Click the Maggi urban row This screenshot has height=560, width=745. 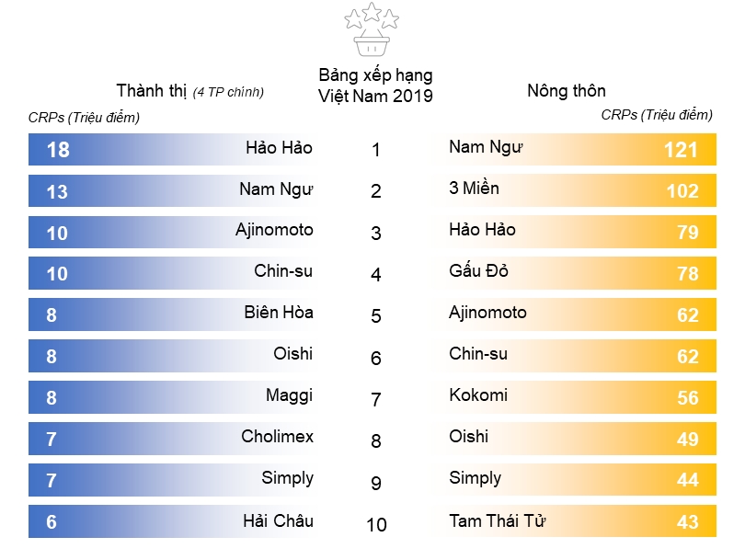[x=172, y=397]
